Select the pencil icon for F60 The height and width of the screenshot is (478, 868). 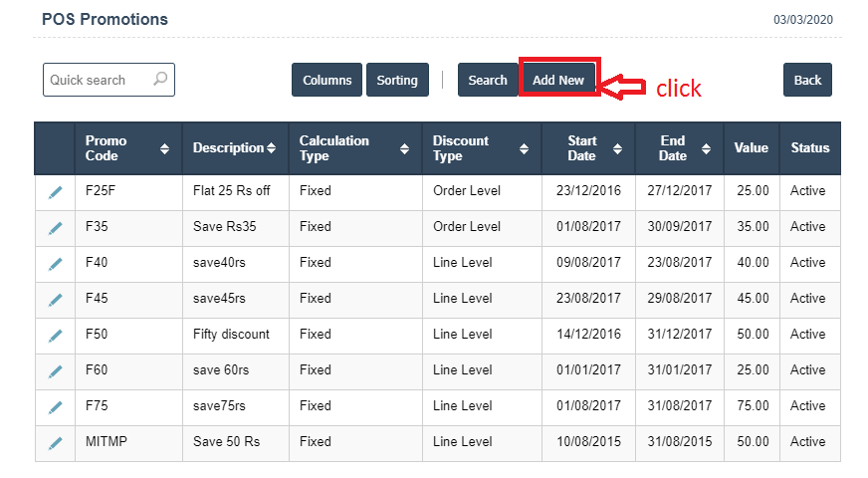click(55, 371)
